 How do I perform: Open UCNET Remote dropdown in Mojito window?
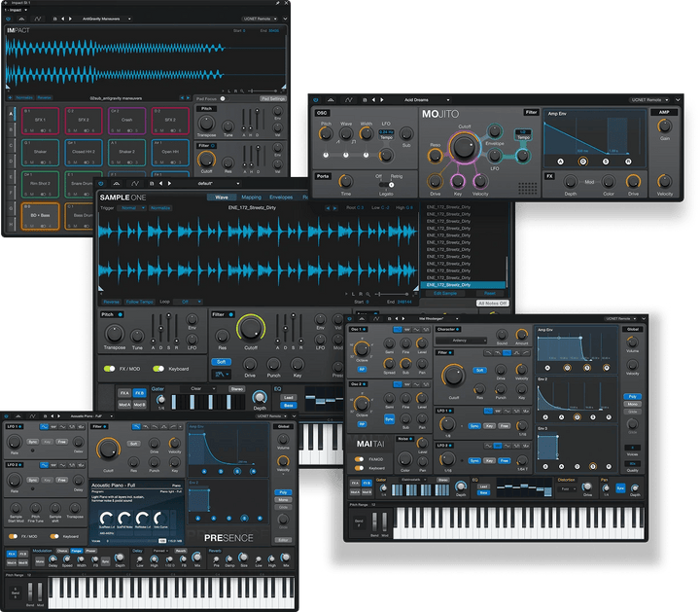click(649, 100)
